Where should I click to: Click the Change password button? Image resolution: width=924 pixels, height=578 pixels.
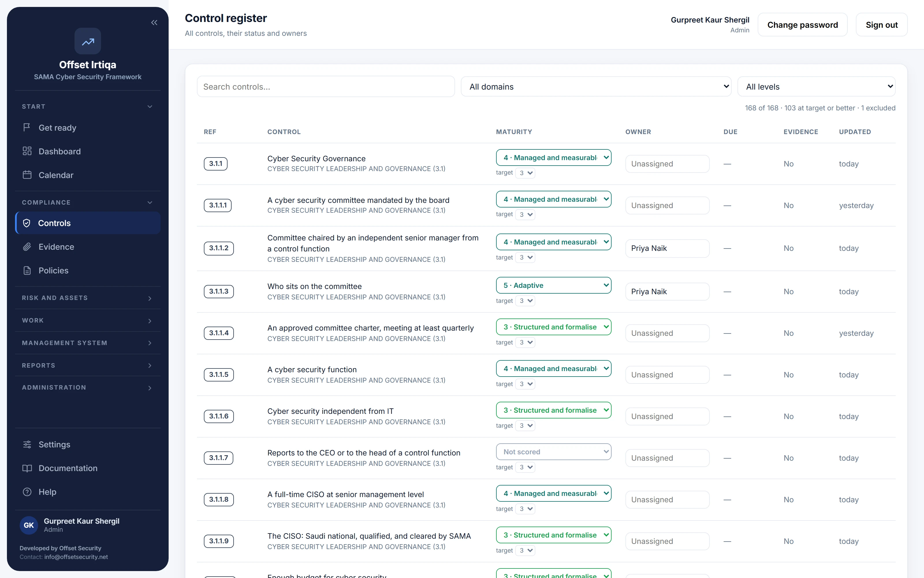pyautogui.click(x=803, y=25)
